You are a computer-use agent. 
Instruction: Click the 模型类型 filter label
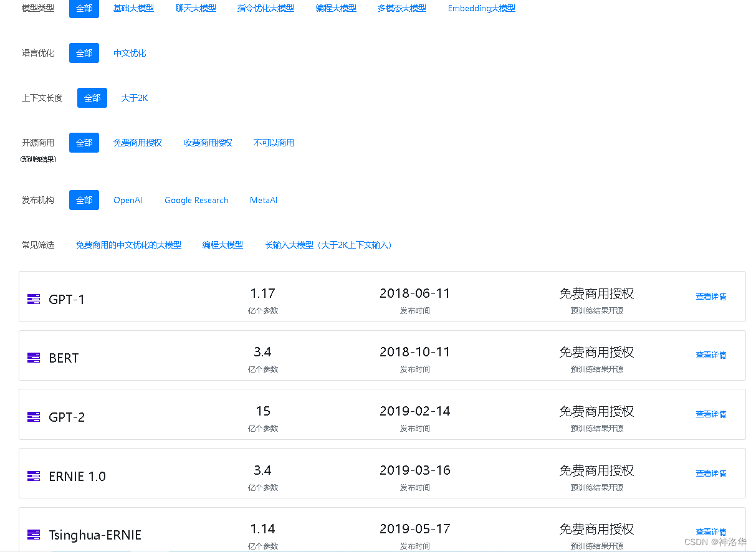(38, 9)
